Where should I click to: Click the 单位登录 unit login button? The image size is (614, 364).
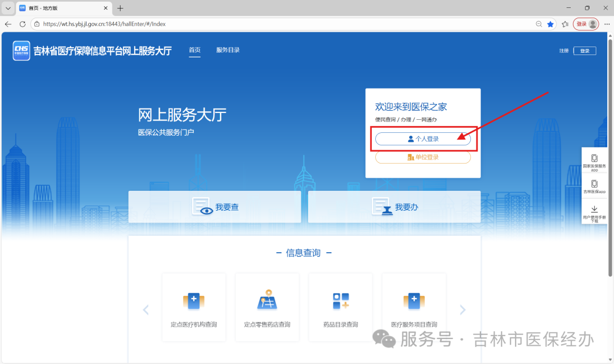(423, 157)
